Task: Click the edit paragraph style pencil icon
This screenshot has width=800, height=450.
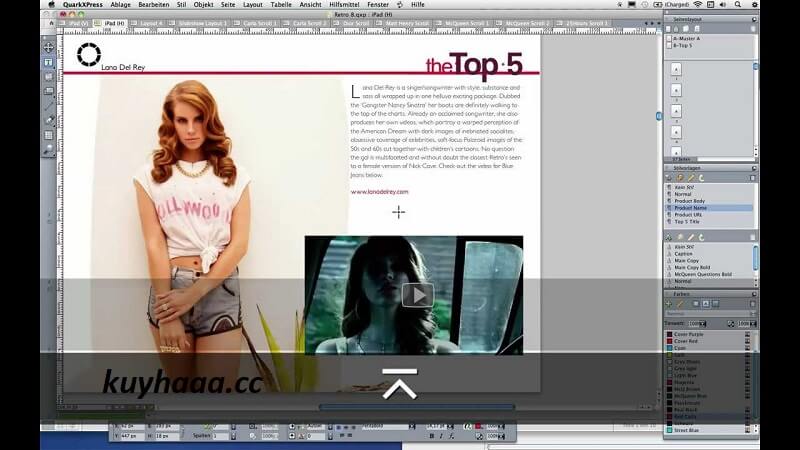Action: [691, 178]
